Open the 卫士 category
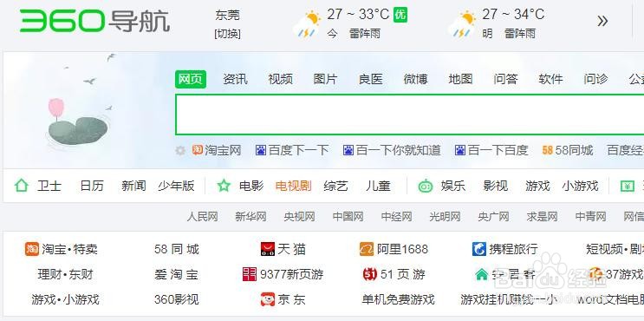This screenshot has height=321, width=644. pos(49,186)
